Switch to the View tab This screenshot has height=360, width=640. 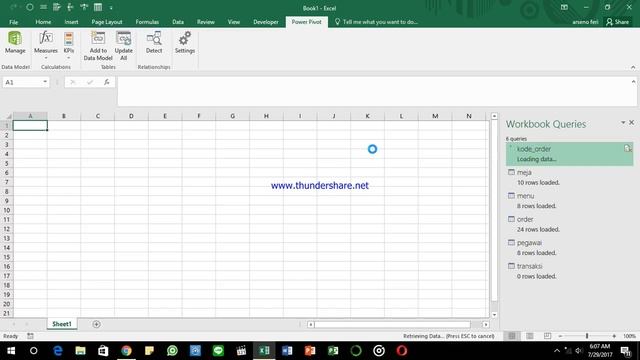(x=233, y=22)
